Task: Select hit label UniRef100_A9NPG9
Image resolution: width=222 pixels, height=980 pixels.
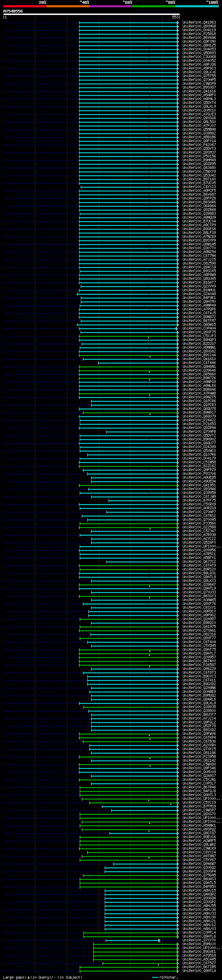Action: tap(199, 382)
